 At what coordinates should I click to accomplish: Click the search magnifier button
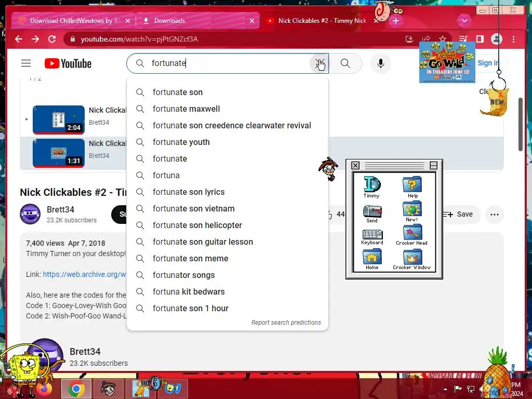345,63
